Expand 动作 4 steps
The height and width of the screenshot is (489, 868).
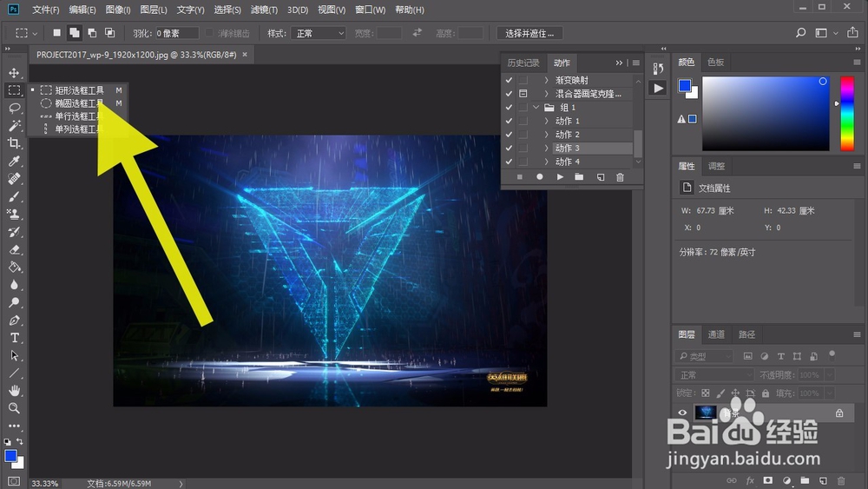[546, 162]
